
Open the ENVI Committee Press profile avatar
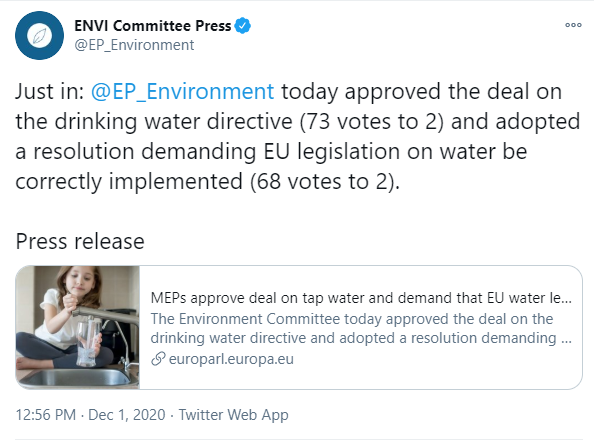point(39,35)
